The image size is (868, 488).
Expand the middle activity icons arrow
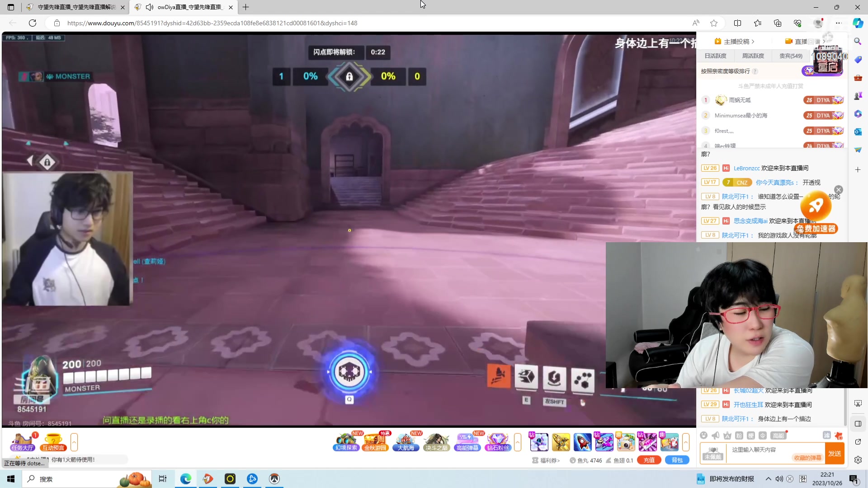click(518, 442)
